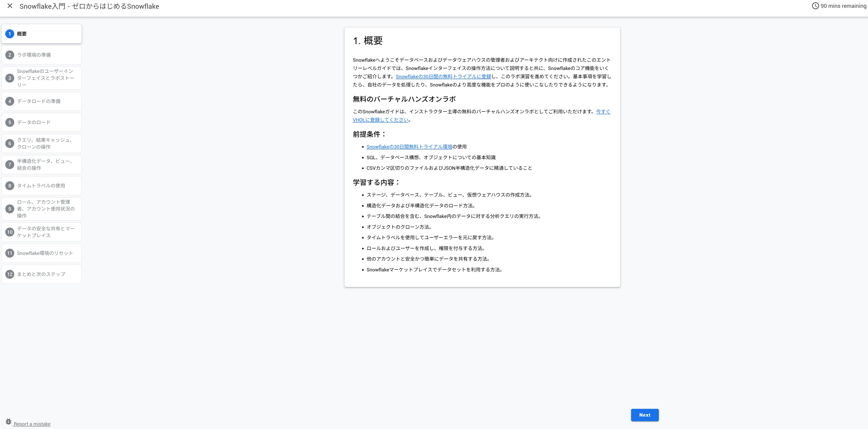
Task: Click the 学習する内容： heading
Action: [x=377, y=183]
